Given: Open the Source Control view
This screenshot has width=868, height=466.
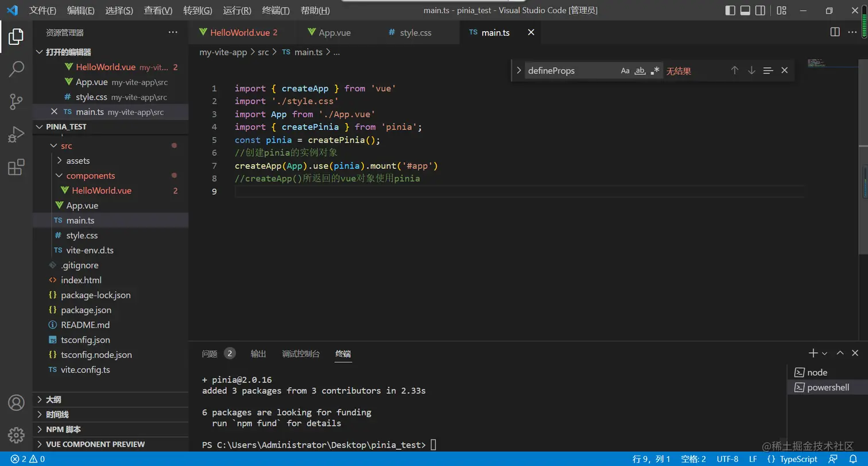Looking at the screenshot, I should click(x=16, y=102).
